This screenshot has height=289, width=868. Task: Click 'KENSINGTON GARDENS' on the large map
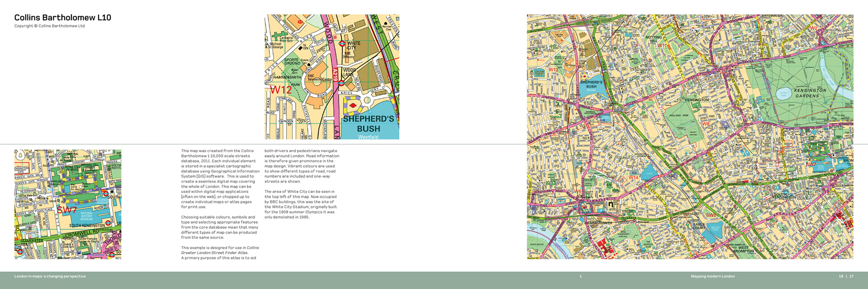tap(809, 93)
